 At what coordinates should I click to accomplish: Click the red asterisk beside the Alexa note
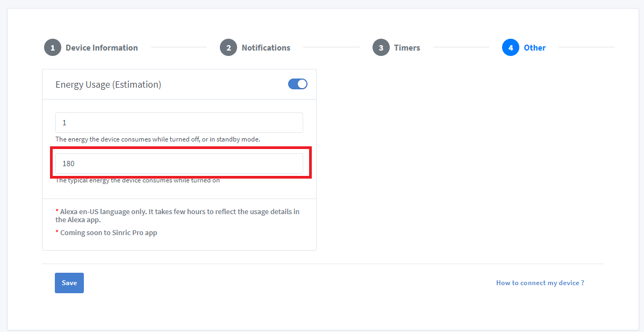coord(57,212)
